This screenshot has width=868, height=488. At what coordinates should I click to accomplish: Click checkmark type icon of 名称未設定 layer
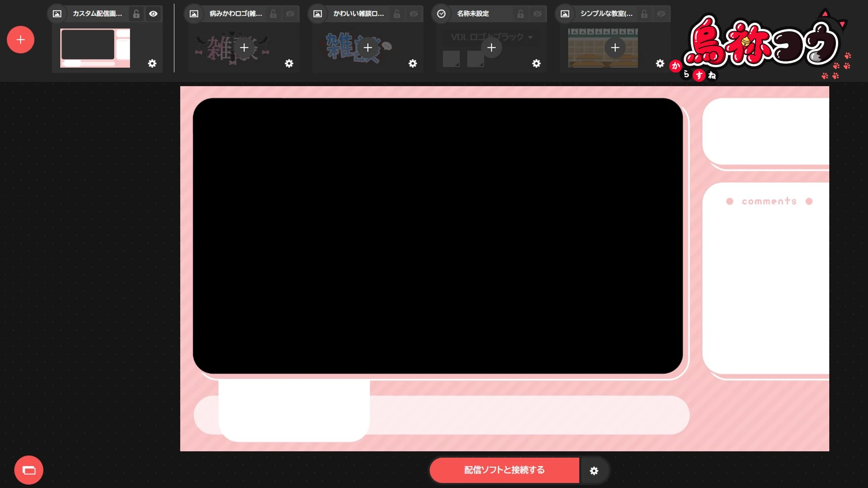coord(441,14)
